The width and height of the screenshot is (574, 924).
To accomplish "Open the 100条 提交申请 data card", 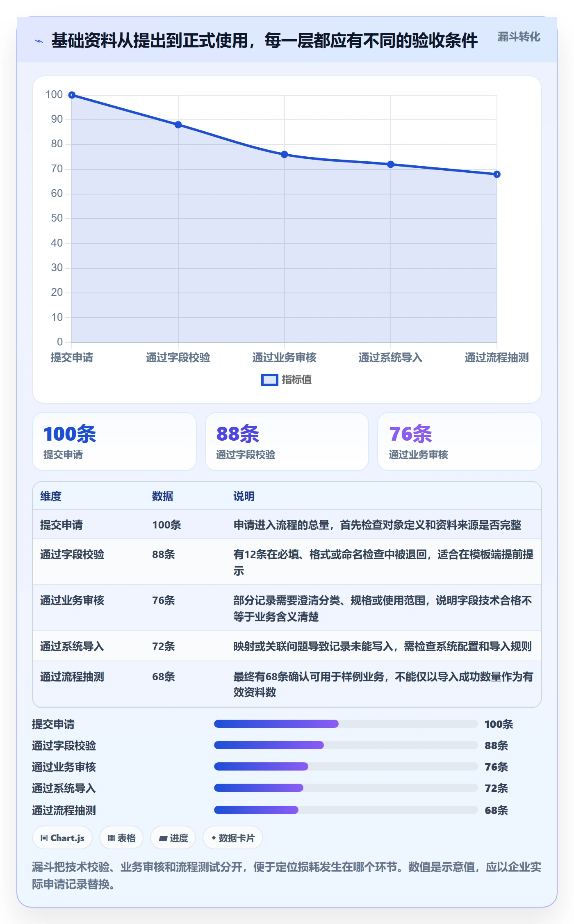I will 114,441.
